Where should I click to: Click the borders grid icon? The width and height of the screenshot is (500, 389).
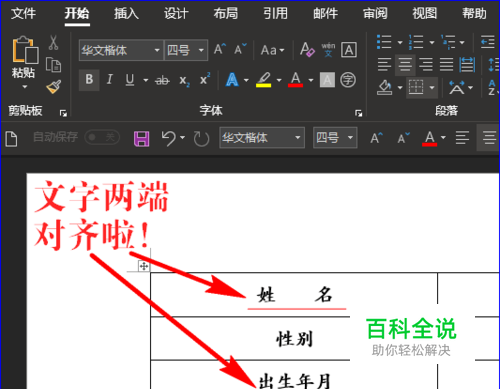coord(416,87)
